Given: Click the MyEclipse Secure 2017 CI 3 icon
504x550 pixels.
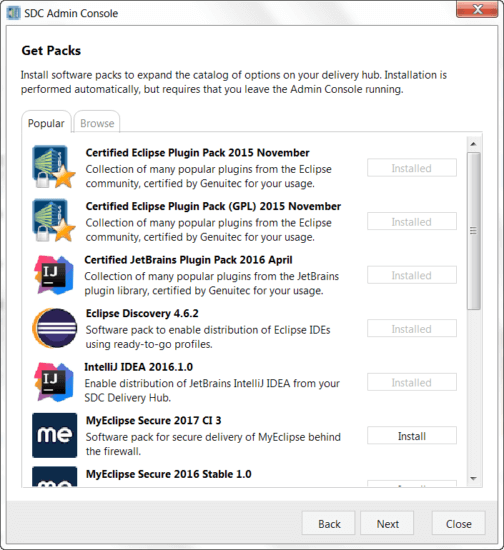Looking at the screenshot, I should (x=54, y=435).
